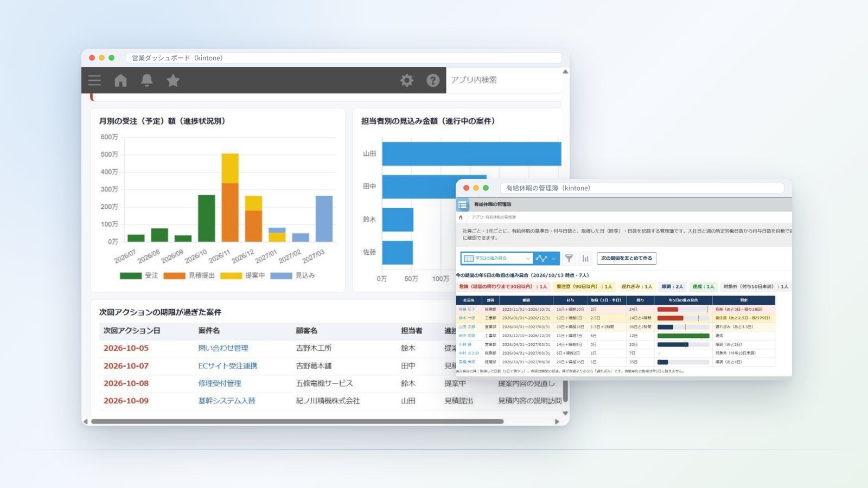Click the 有給休暇の管理簿 window title bar field
Screen dimensions: 868x488
[x=642, y=188]
